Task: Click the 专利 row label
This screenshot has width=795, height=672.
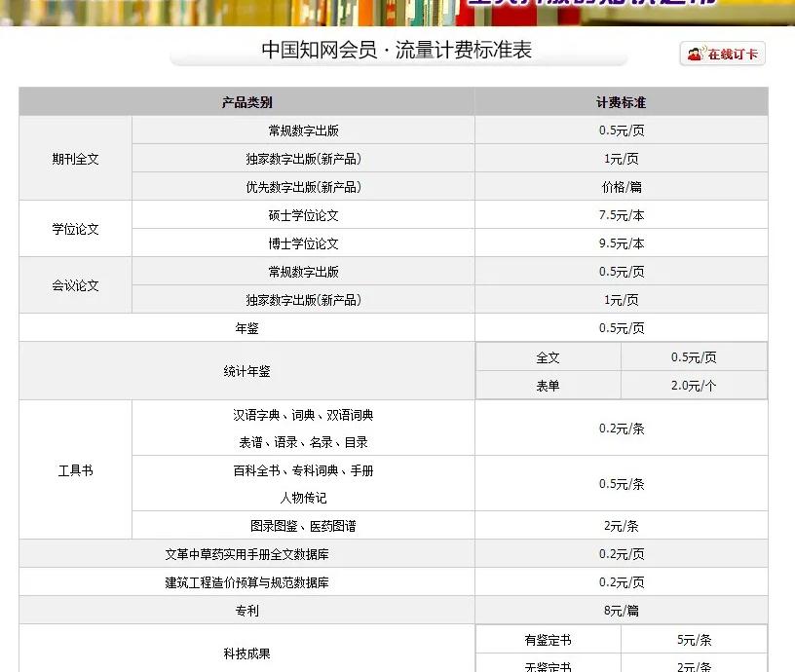Action: pyautogui.click(x=246, y=611)
